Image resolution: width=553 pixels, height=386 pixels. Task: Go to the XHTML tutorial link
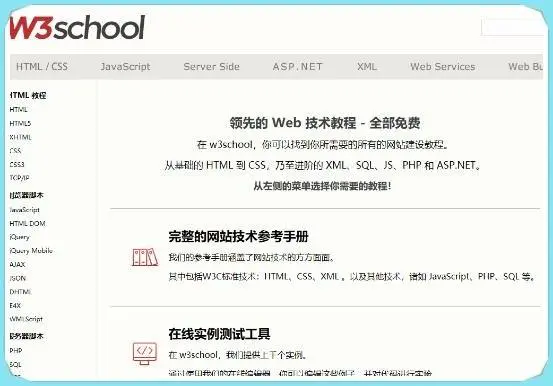[x=20, y=137]
